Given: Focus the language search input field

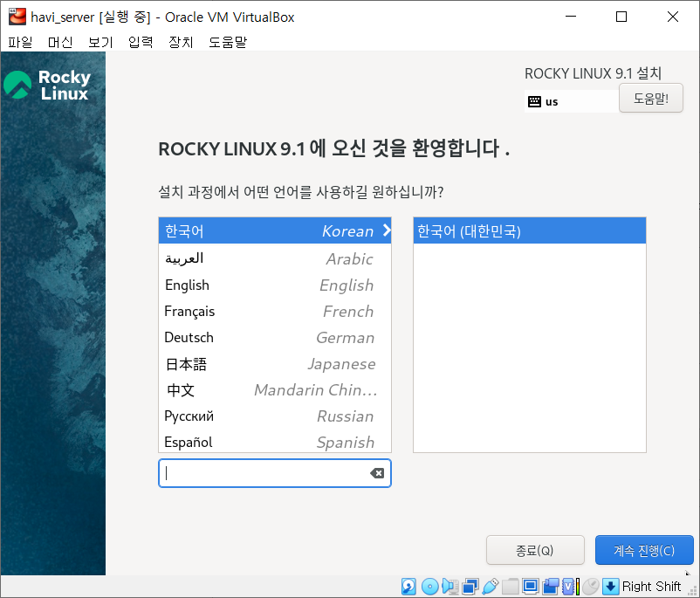Looking at the screenshot, I should pyautogui.click(x=275, y=473).
